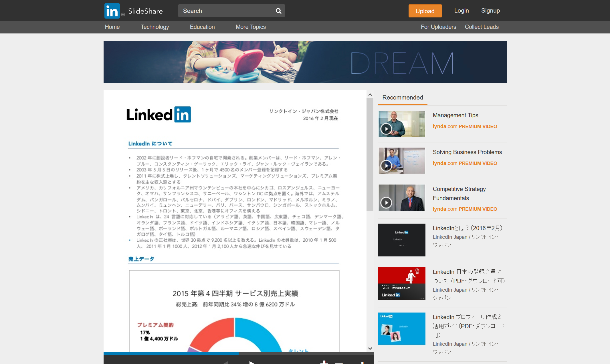The image size is (610, 364).
Task: Select the Recommended tab
Action: point(403,98)
